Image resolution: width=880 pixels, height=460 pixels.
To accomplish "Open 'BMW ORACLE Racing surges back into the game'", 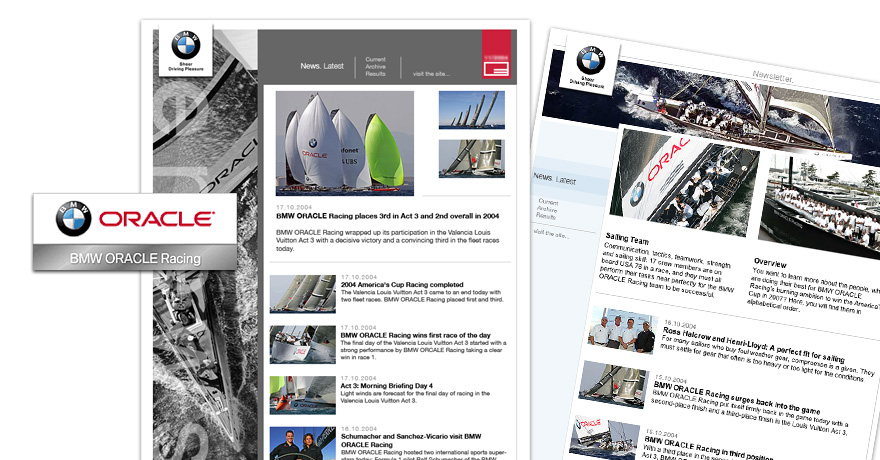I will tap(736, 397).
